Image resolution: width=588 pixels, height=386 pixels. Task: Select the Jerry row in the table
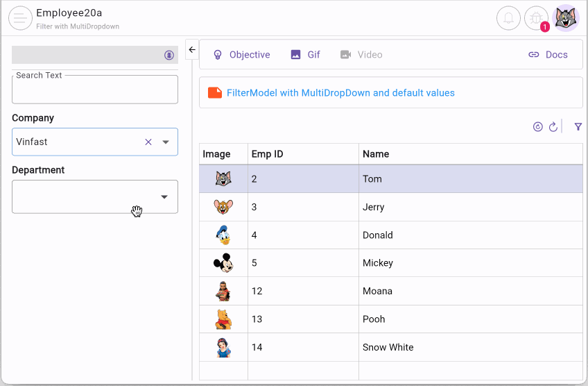[x=372, y=207]
